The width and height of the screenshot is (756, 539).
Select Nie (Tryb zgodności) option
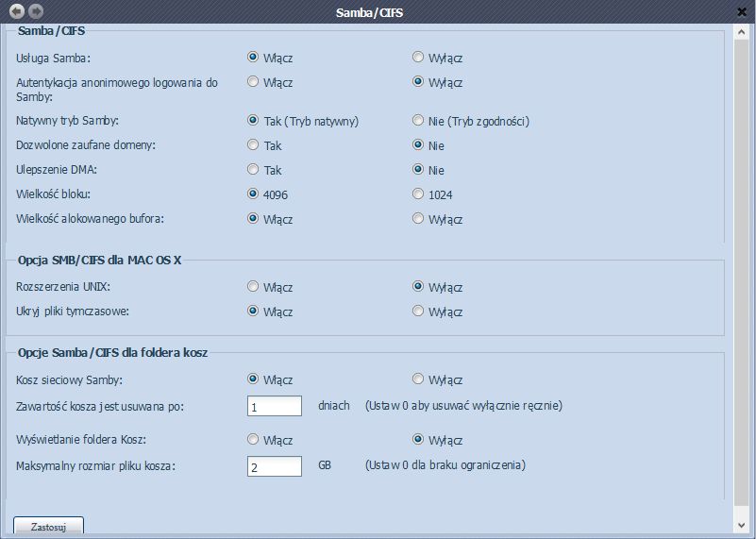click(418, 120)
